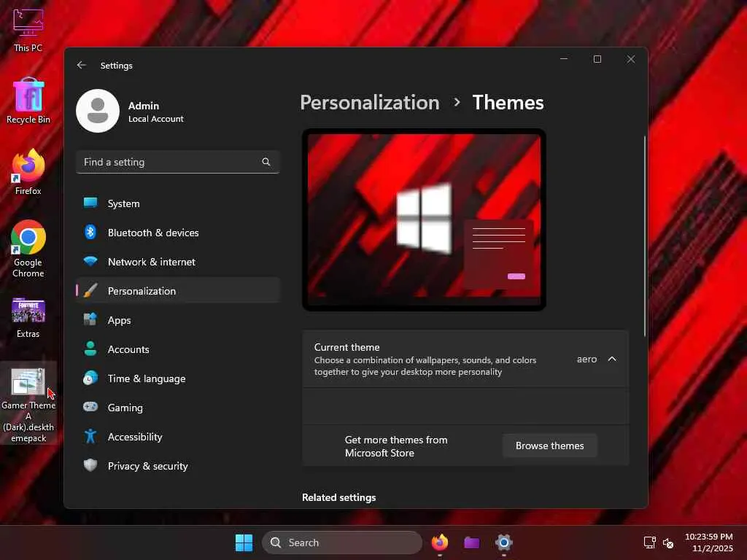Click the Accounts person icon in sidebar
747x560 pixels.
(90, 349)
